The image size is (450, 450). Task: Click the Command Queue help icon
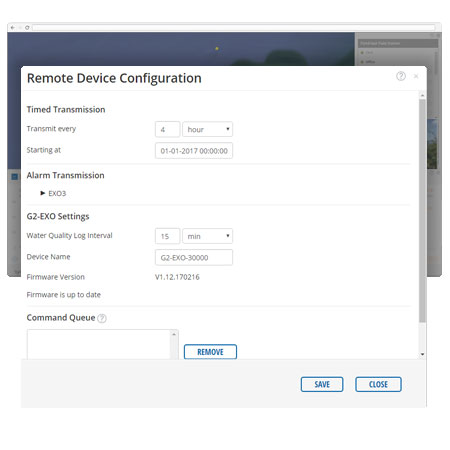point(102,318)
